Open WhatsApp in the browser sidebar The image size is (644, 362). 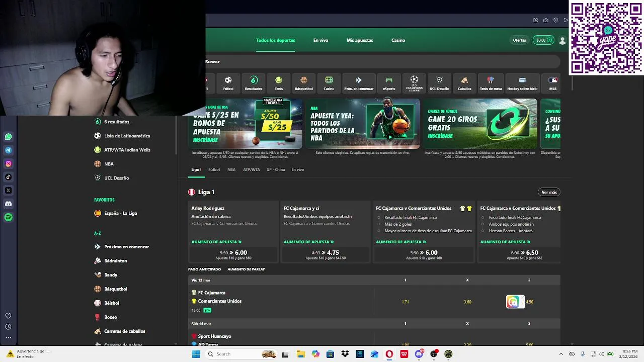pos(9,137)
